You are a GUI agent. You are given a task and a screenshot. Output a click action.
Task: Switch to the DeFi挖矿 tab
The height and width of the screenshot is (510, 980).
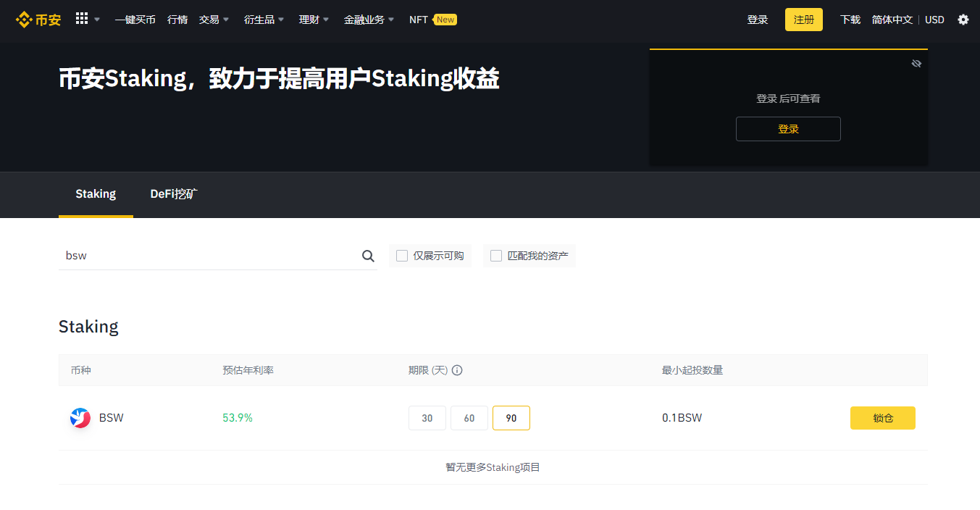[x=174, y=194]
